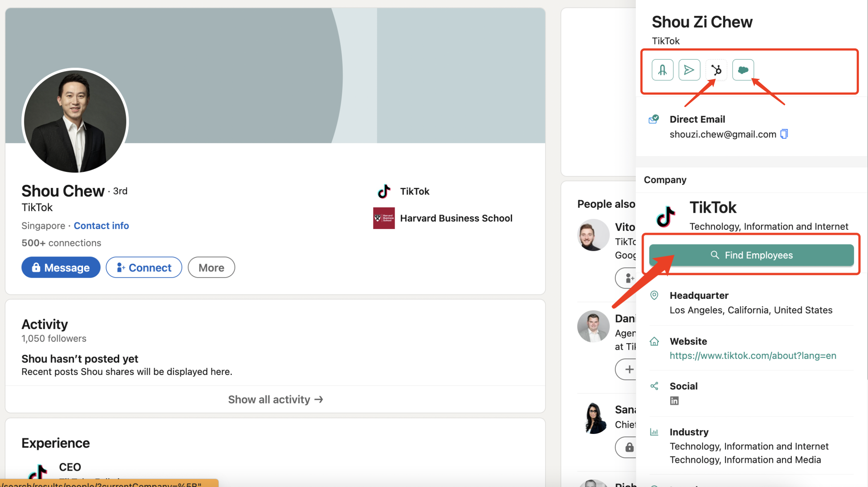This screenshot has height=487, width=868.
Task: Open Vito's profile picture in suggestions
Action: [x=593, y=235]
